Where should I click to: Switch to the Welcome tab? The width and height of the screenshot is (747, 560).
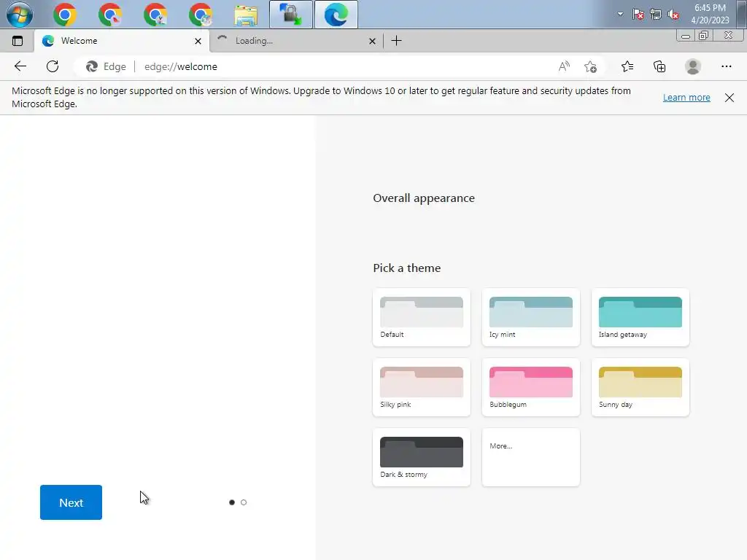pos(122,41)
